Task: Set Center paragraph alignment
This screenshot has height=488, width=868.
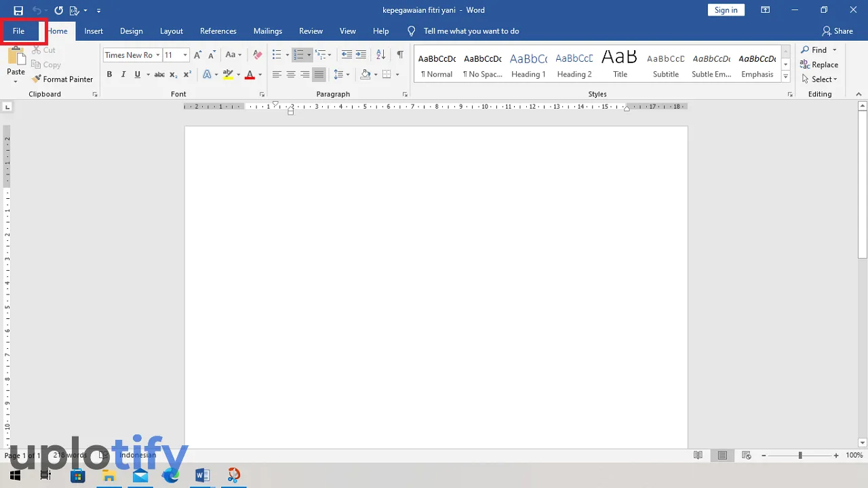Action: 291,75
